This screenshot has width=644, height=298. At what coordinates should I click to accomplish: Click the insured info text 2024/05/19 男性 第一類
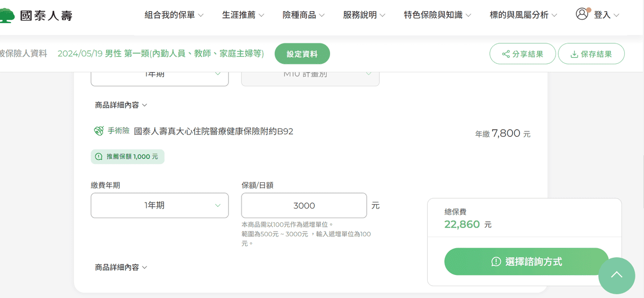160,53
